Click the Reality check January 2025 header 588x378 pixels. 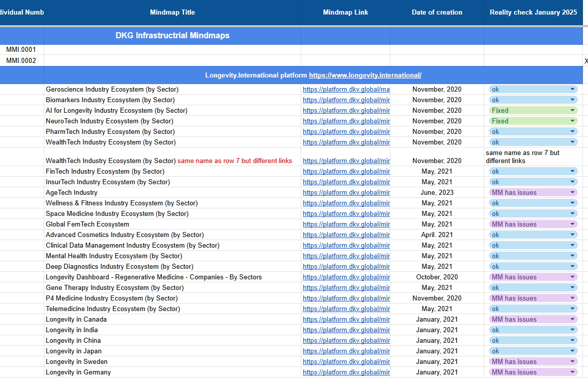click(533, 12)
